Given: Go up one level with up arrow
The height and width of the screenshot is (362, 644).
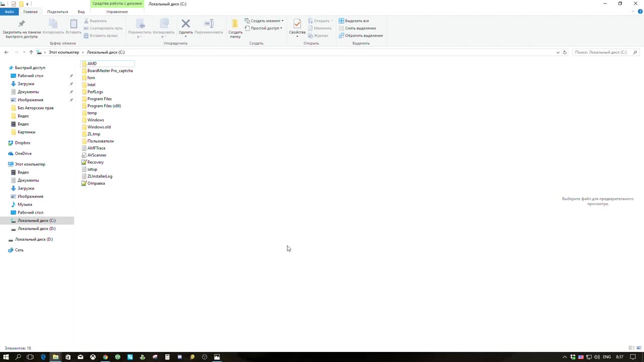Looking at the screenshot, I should (31, 52).
